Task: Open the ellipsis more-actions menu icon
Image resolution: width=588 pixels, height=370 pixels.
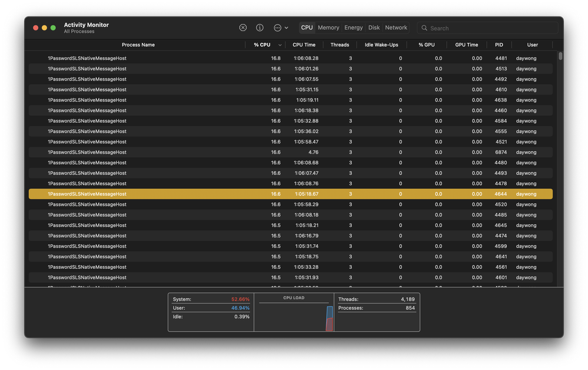Action: point(278,28)
